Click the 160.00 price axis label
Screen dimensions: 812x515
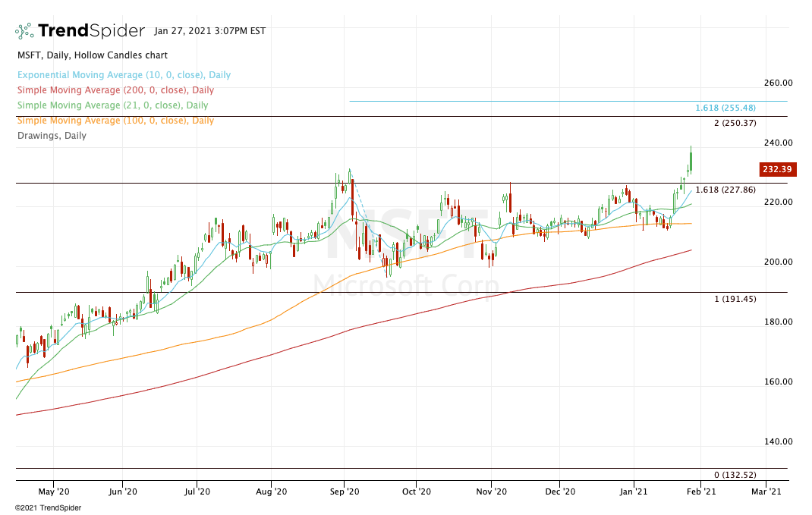(779, 382)
